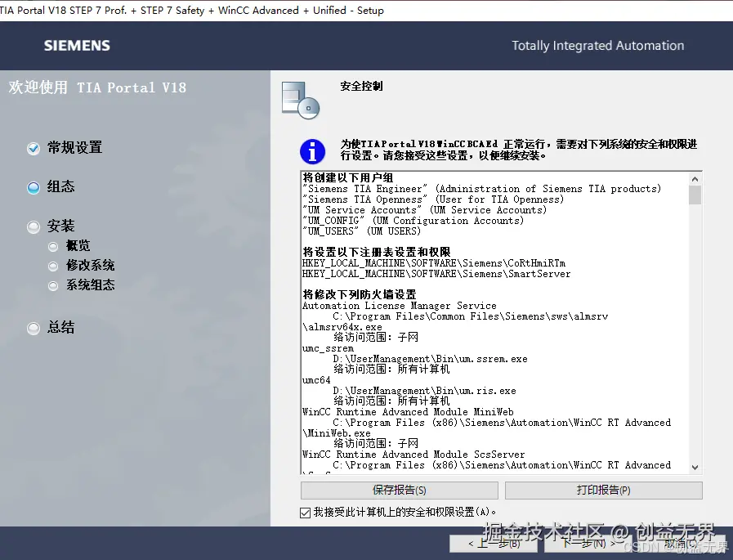Click the 欢迎使用 TIA Portal V18 title
Screen dimensions: 733x560
(x=97, y=87)
